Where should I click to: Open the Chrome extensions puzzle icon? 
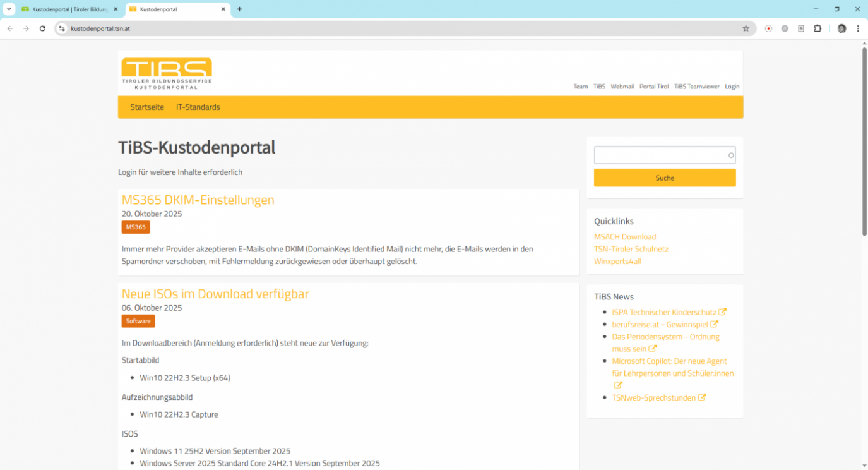[x=816, y=28]
